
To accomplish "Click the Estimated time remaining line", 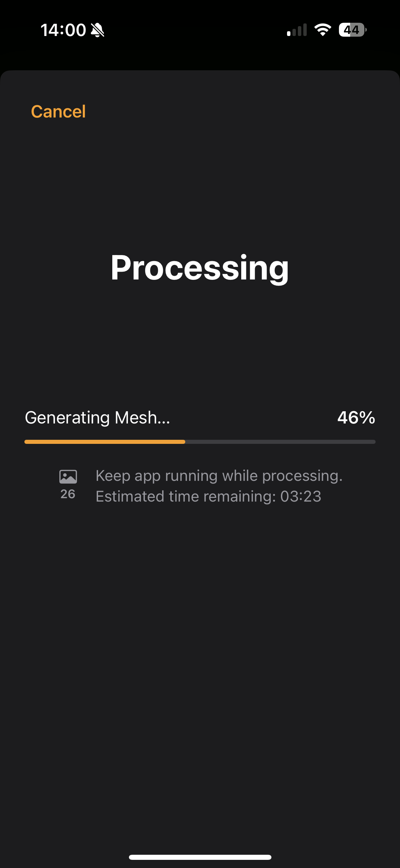I will click(x=208, y=496).
